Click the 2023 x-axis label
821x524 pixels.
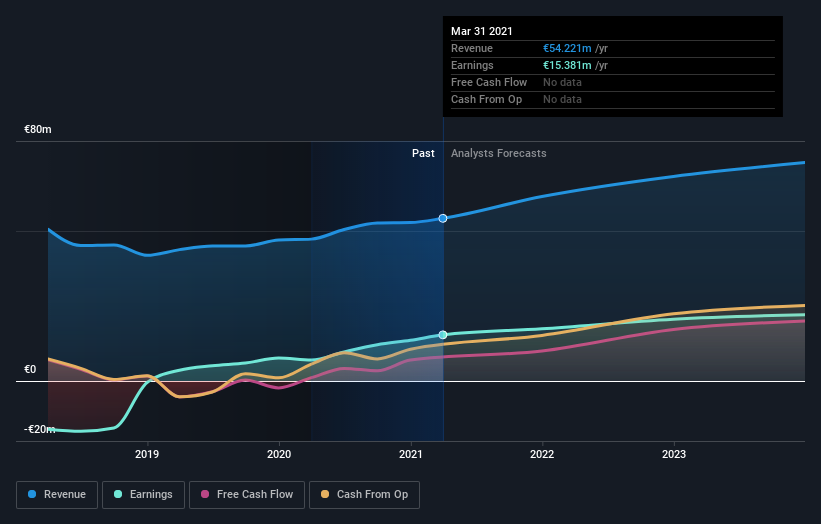pos(674,454)
